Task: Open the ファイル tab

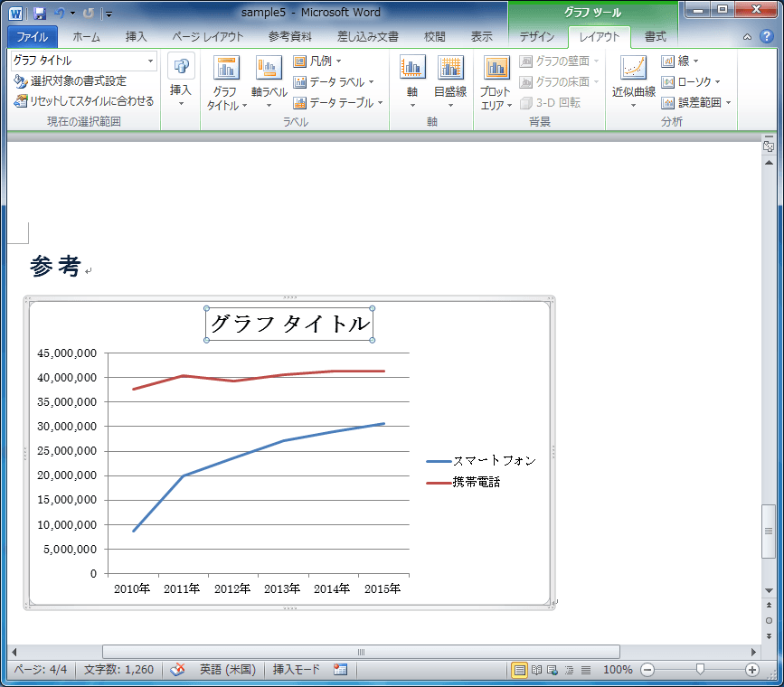Action: 32,37
